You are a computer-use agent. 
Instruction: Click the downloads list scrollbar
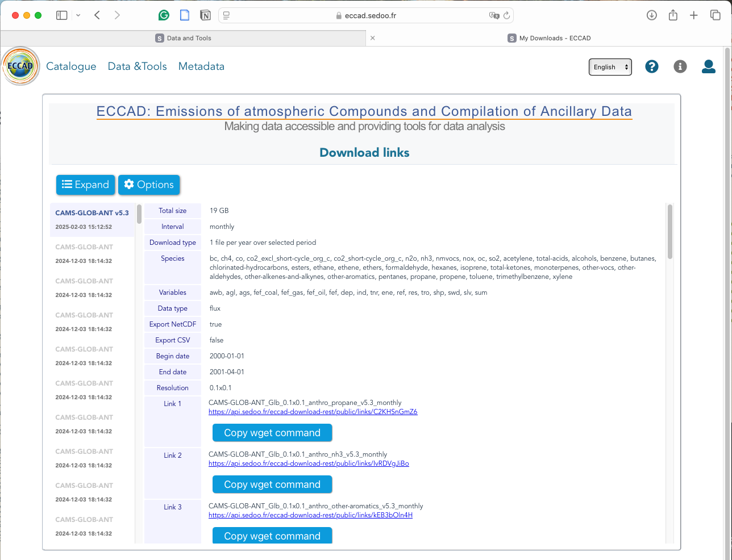tap(139, 214)
